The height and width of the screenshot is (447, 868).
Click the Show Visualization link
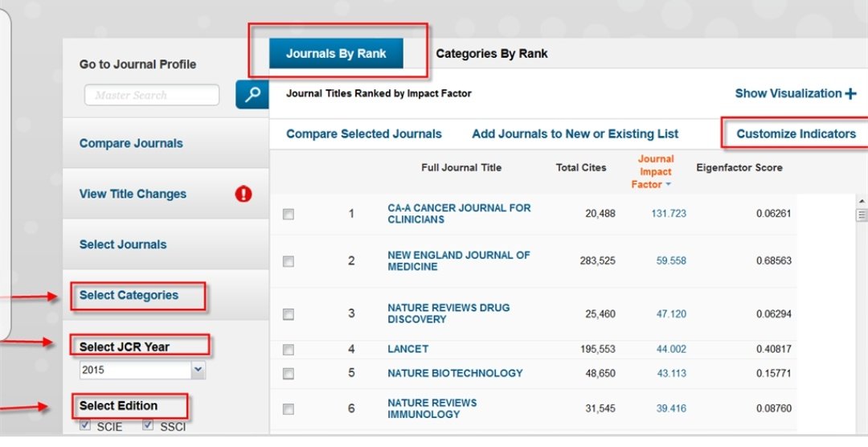[788, 93]
